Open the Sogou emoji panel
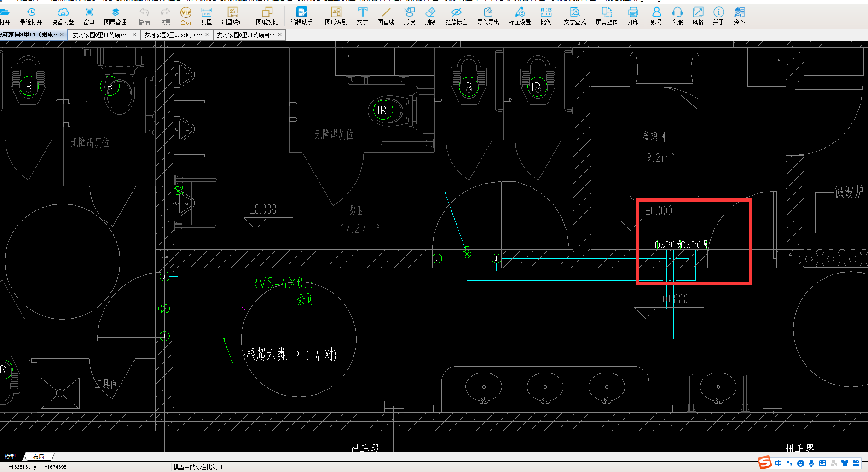 [x=800, y=463]
